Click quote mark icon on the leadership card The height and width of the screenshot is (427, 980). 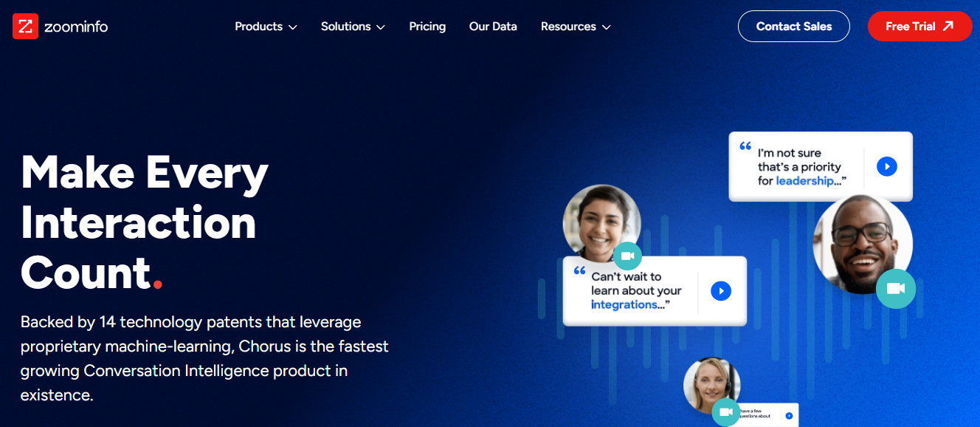[745, 146]
